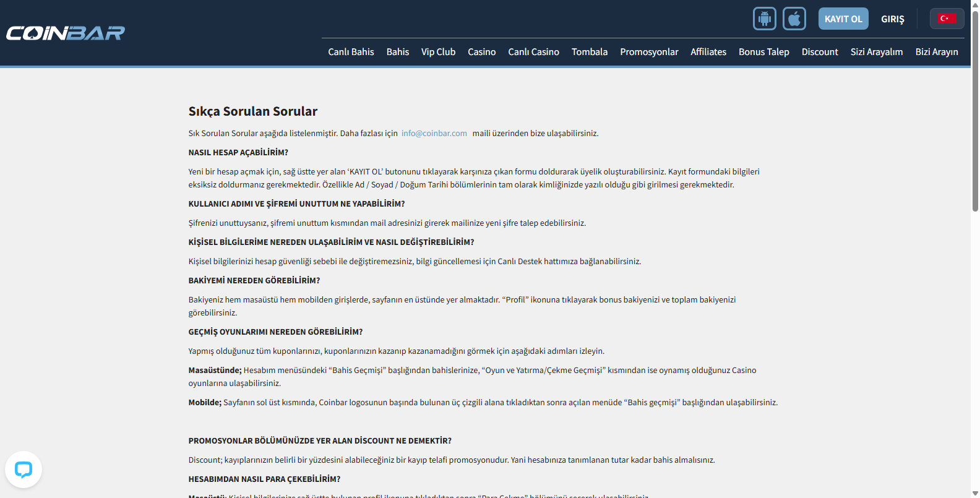Open Vip Club page
The width and height of the screenshot is (980, 498).
tap(438, 52)
